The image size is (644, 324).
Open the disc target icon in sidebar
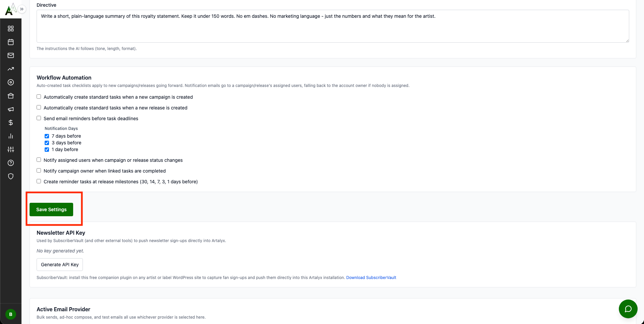tap(11, 82)
